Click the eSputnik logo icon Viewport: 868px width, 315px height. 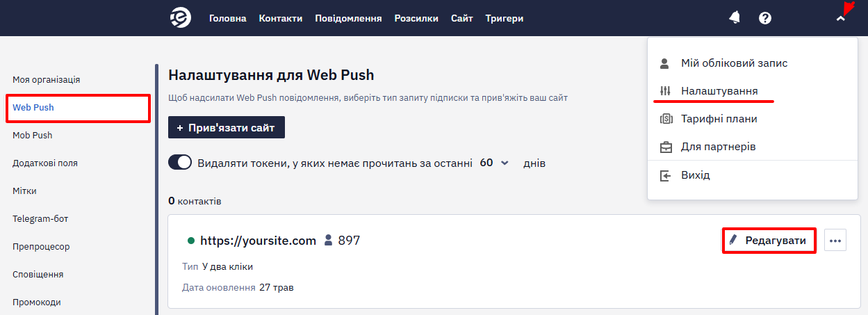181,18
